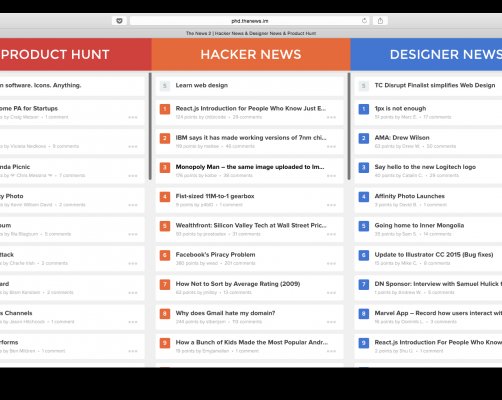Open more options for React.js Introduction Hacker News story
Image resolution: width=502 pixels, height=400 pixels.
(x=331, y=117)
